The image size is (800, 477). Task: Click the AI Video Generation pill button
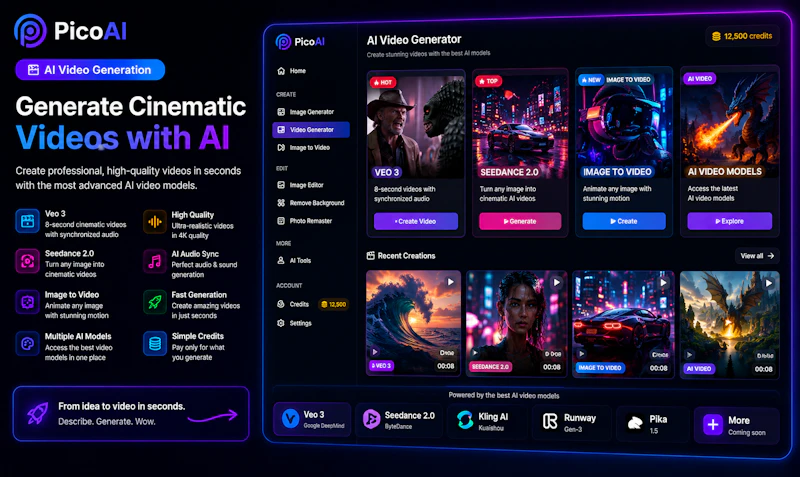click(x=90, y=70)
